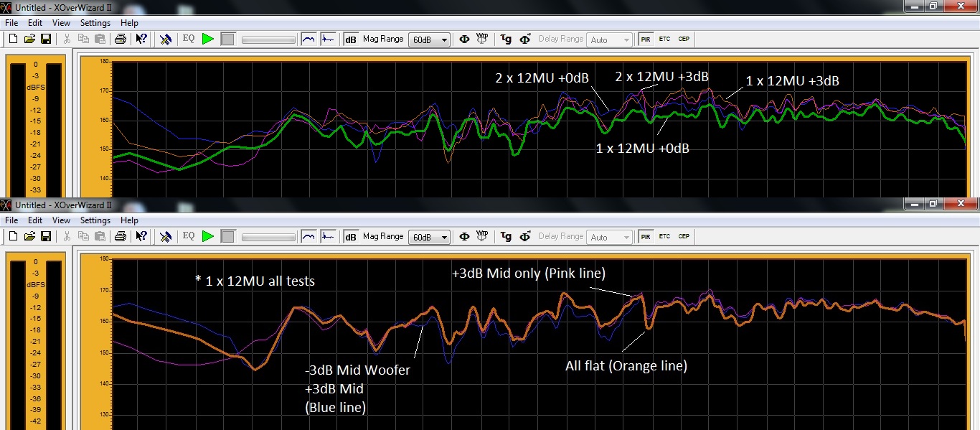Select CEP mode in upper window
This screenshot has height=430, width=980.
click(684, 39)
